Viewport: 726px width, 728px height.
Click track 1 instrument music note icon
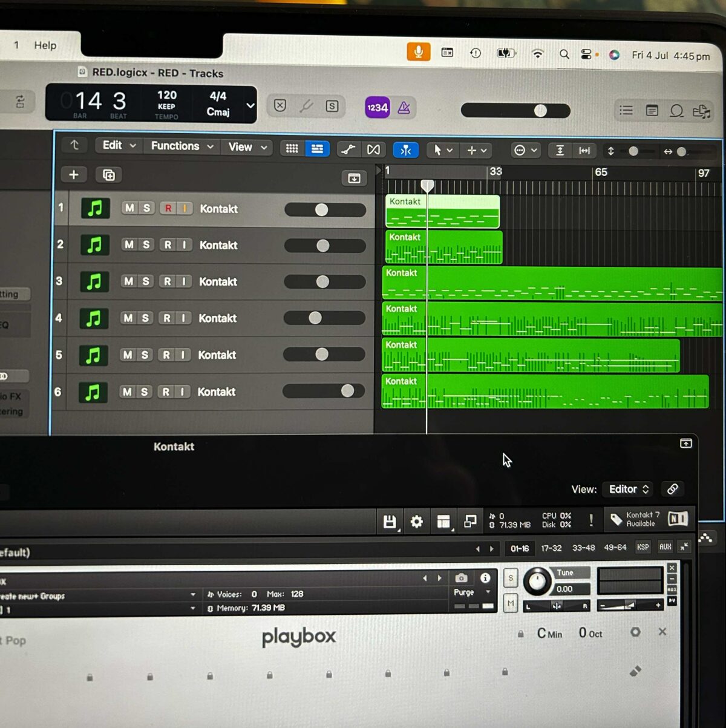pyautogui.click(x=96, y=208)
